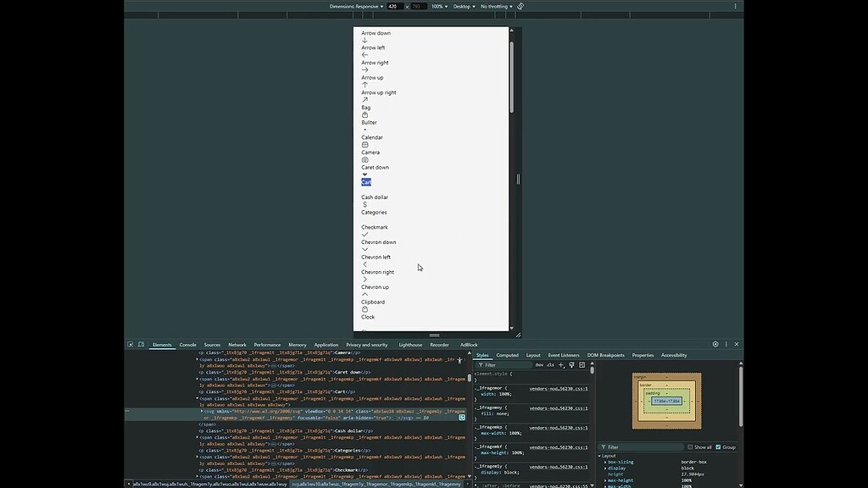Click the new style rule plus icon

pos(561,364)
